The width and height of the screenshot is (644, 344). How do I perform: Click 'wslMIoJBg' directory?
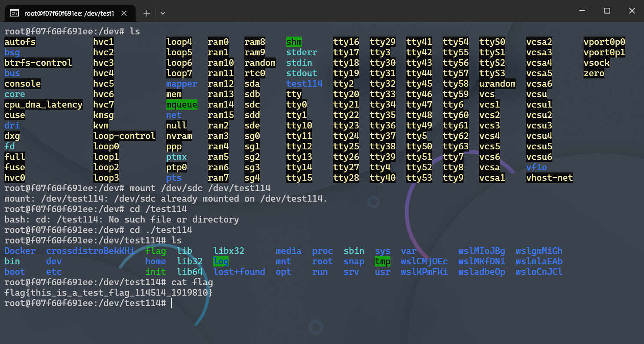pyautogui.click(x=482, y=251)
